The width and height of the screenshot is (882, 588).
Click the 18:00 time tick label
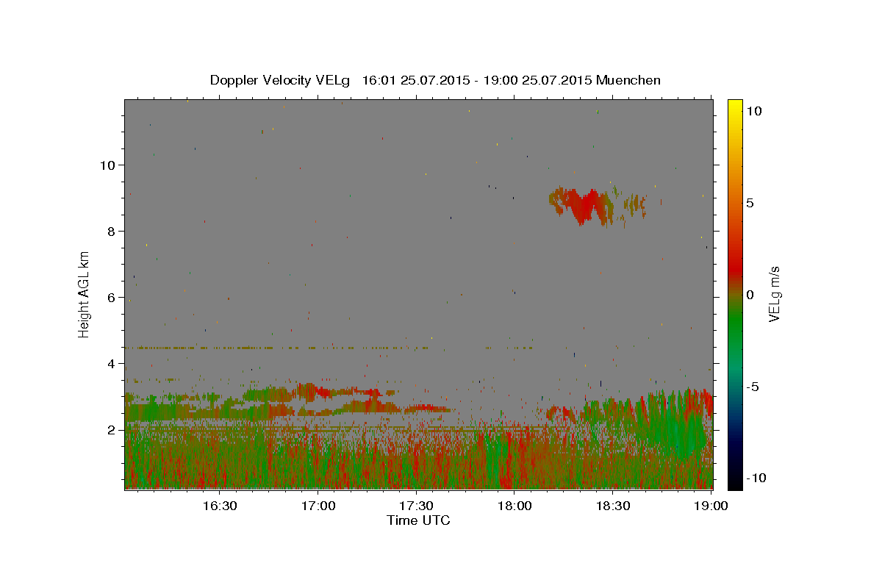514,506
